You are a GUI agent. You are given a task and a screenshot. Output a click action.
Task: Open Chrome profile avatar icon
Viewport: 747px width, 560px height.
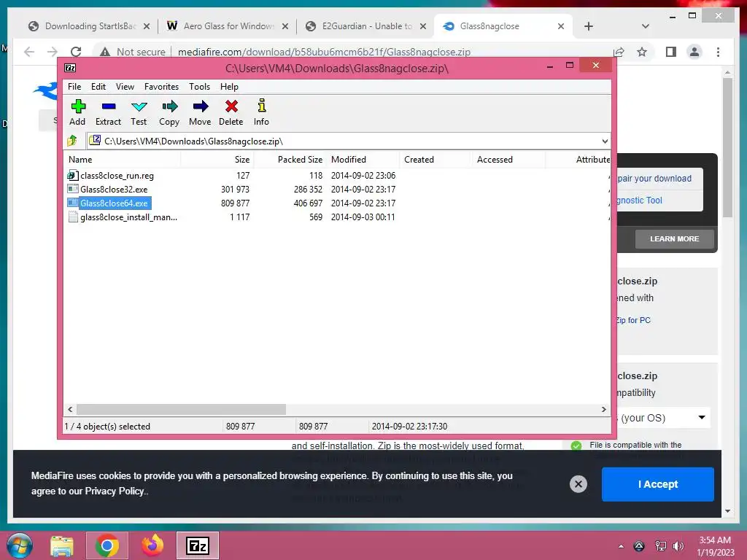coord(694,52)
